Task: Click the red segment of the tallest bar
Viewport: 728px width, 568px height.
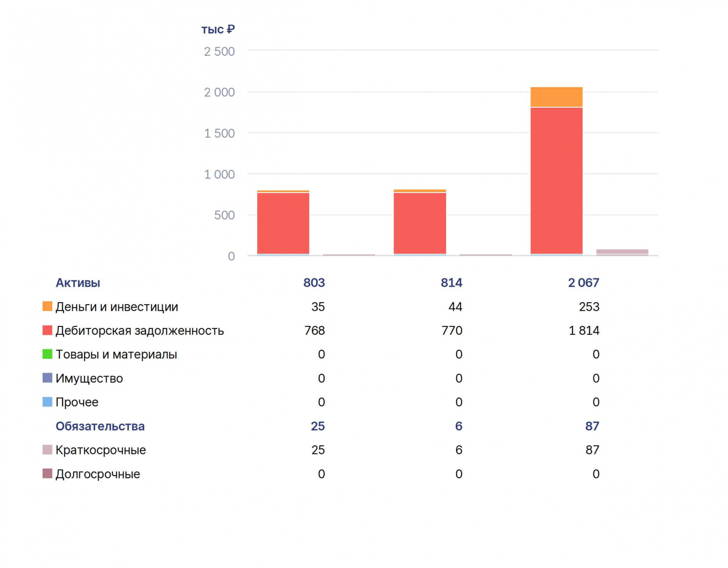Action: 557,180
